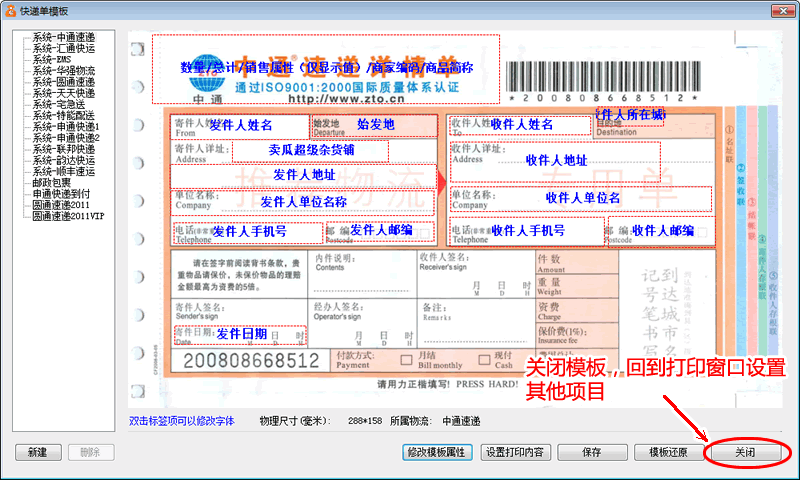Click physical size value 288*158
The width and height of the screenshot is (800, 480).
click(365, 421)
